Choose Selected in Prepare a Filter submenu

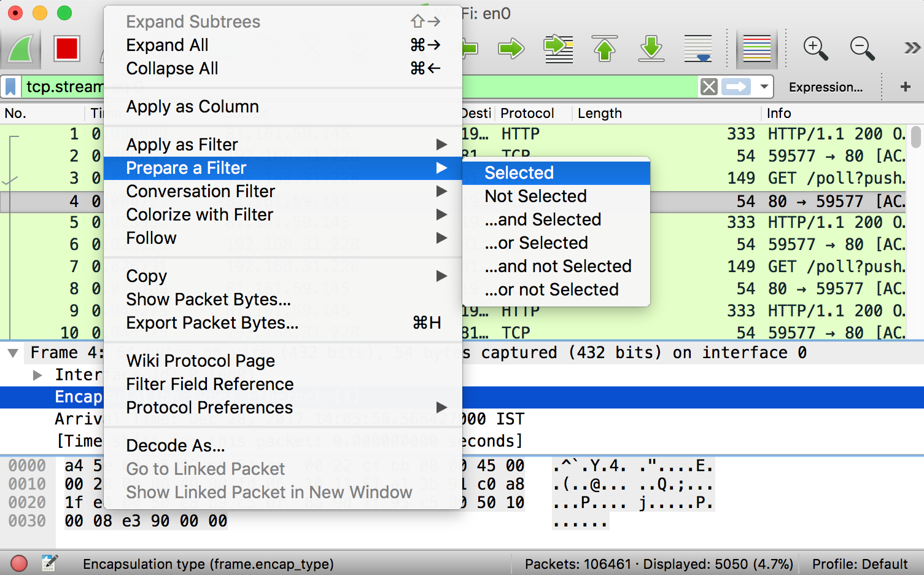[556, 173]
